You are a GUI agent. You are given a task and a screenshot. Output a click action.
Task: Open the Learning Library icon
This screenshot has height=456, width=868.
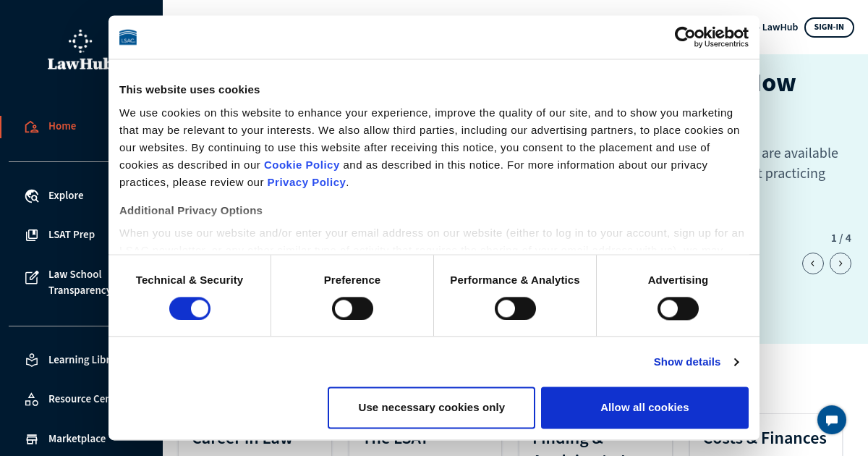point(32,360)
